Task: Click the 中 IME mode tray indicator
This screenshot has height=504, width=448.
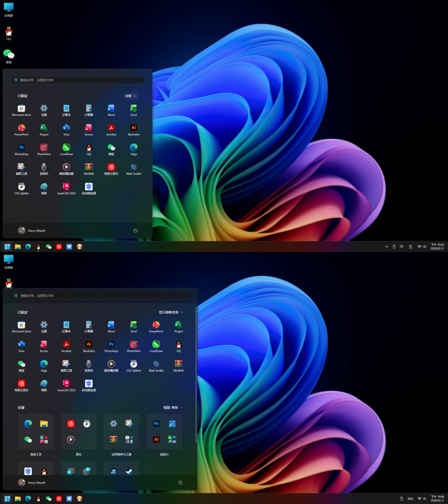Action: pos(402,247)
